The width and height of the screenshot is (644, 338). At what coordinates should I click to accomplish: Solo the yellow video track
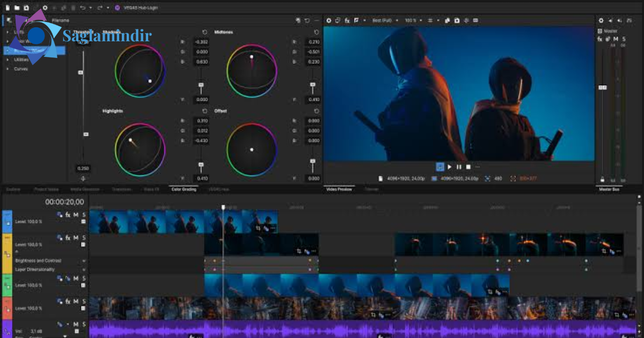(x=84, y=238)
